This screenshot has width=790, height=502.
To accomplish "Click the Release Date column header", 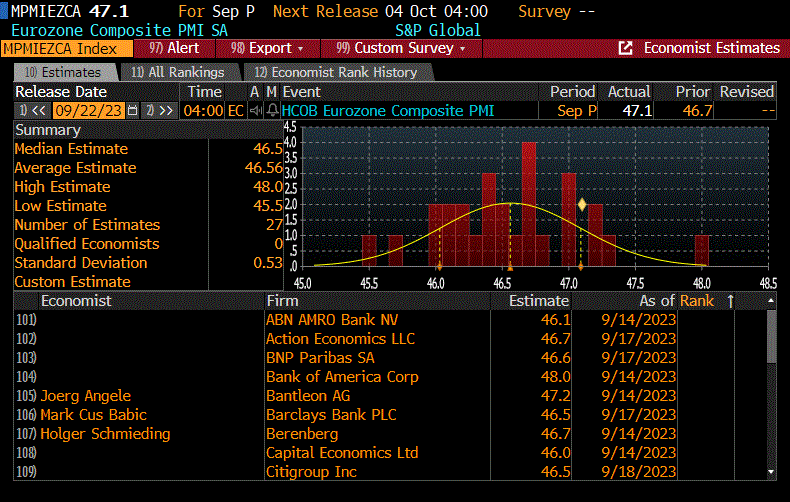I will [x=61, y=92].
